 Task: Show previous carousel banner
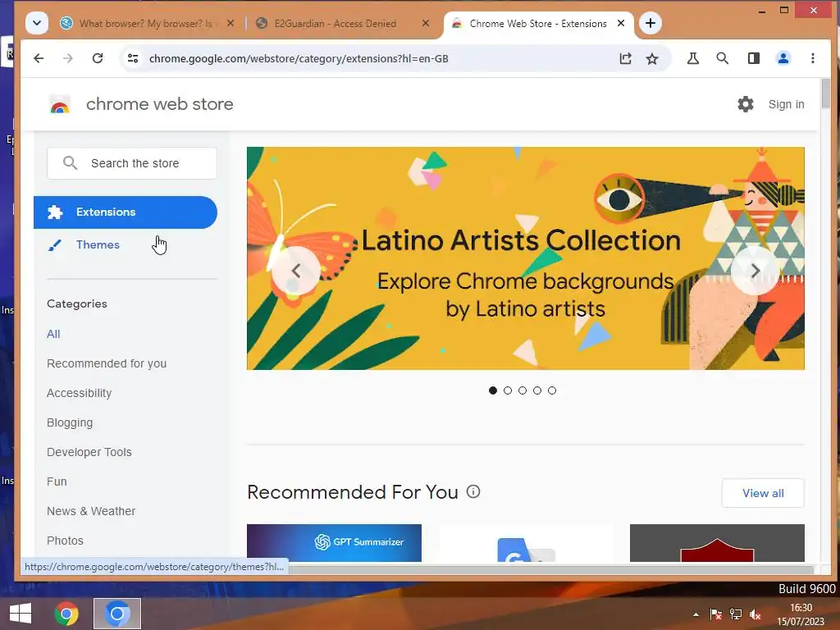(295, 271)
